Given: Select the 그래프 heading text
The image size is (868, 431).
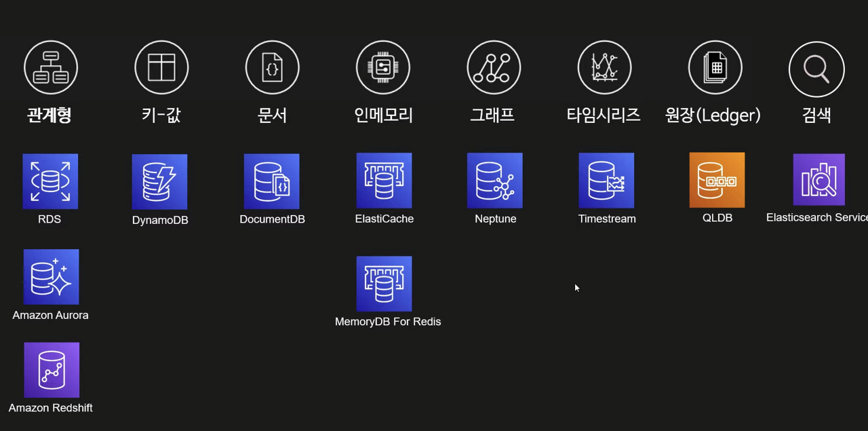Looking at the screenshot, I should pos(492,115).
